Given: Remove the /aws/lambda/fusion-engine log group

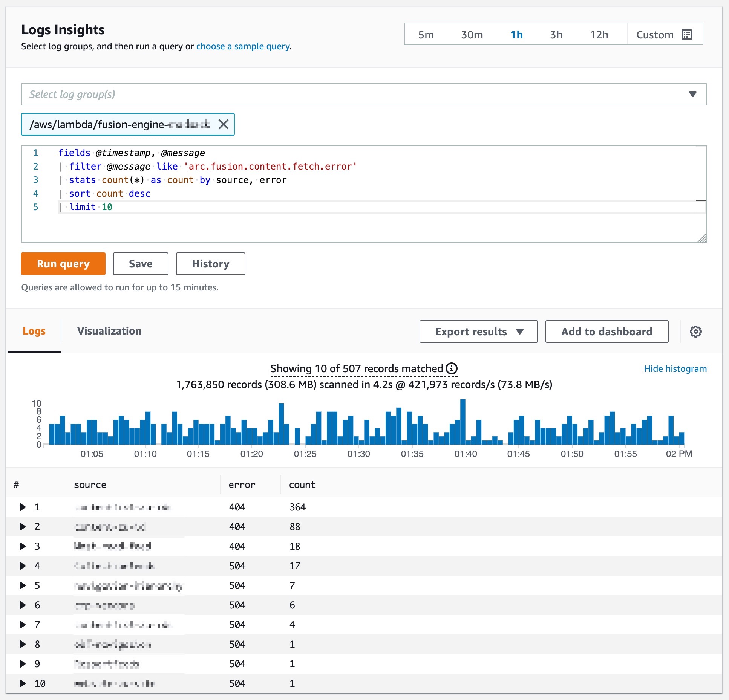Looking at the screenshot, I should (x=224, y=124).
